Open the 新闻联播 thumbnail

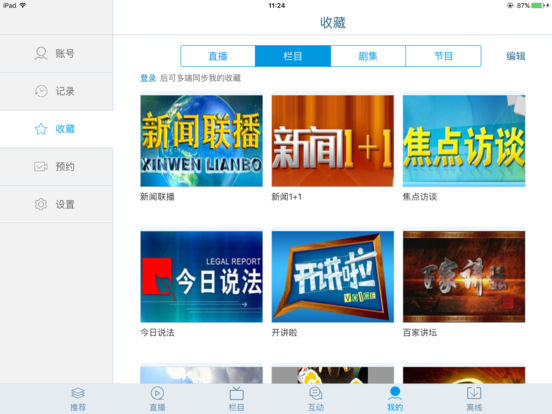[x=201, y=141]
